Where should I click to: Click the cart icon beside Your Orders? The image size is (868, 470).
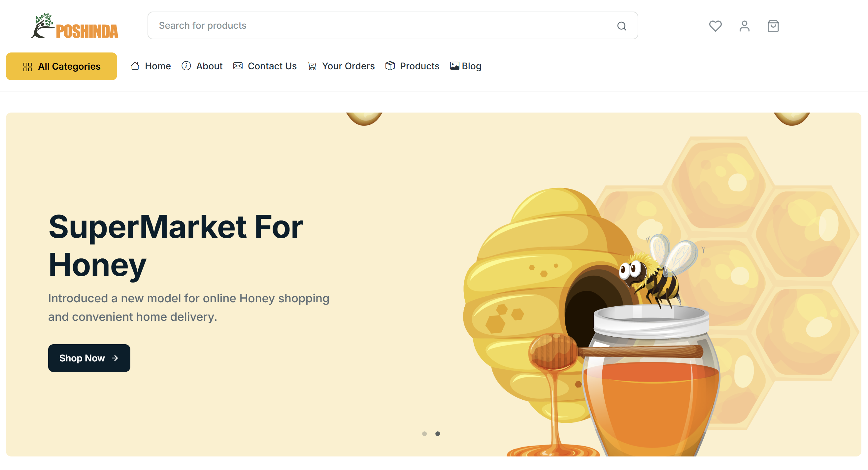(x=312, y=66)
